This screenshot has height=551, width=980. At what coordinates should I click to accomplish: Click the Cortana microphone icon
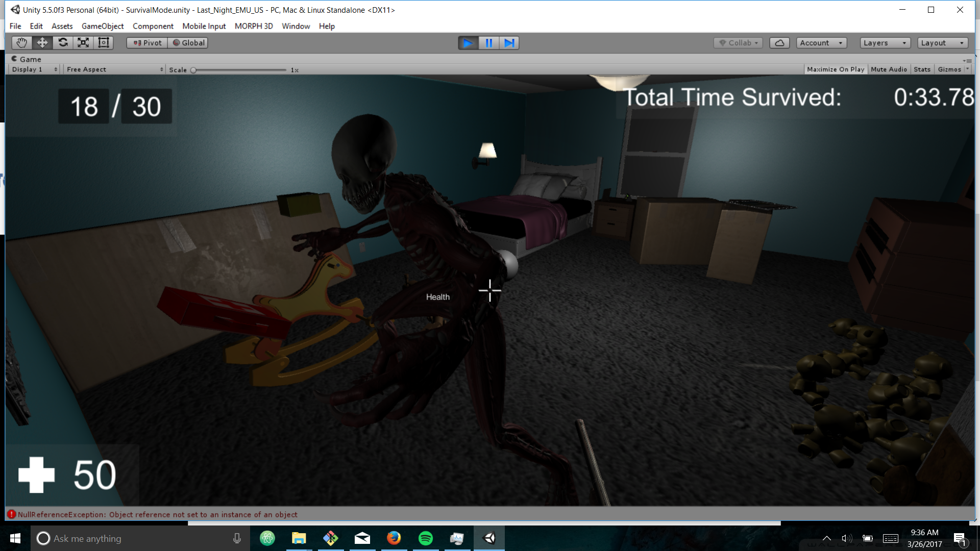237,538
